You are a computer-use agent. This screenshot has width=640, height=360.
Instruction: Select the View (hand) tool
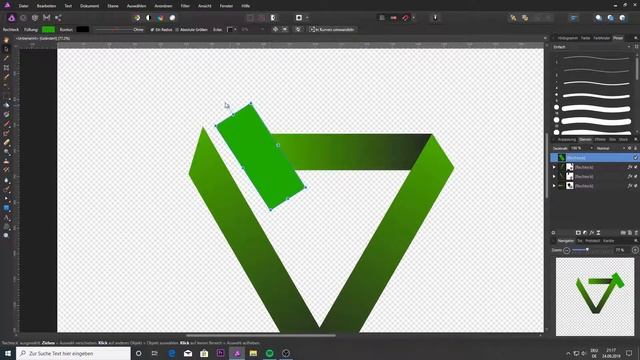6,40
